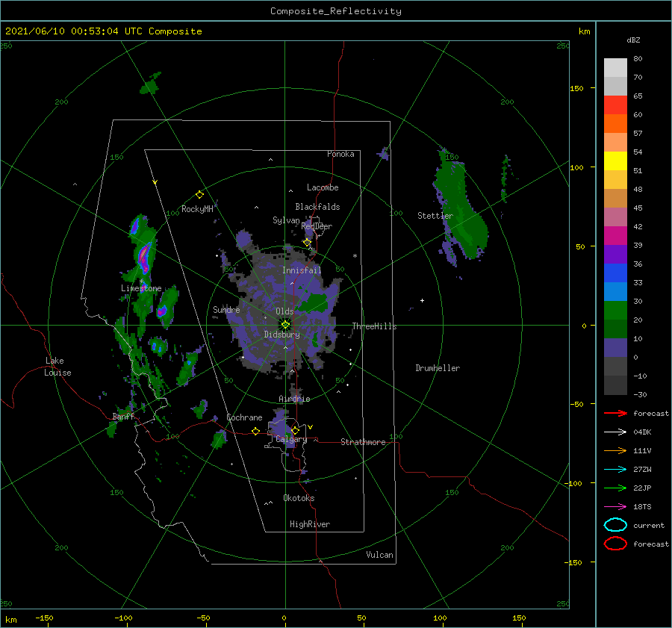This screenshot has width=672, height=628.
Task: Click the Limestone label
Action: [141, 288]
